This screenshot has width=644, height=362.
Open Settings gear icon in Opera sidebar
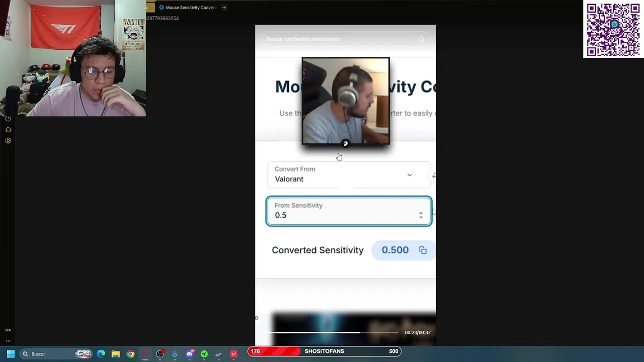[x=8, y=141]
